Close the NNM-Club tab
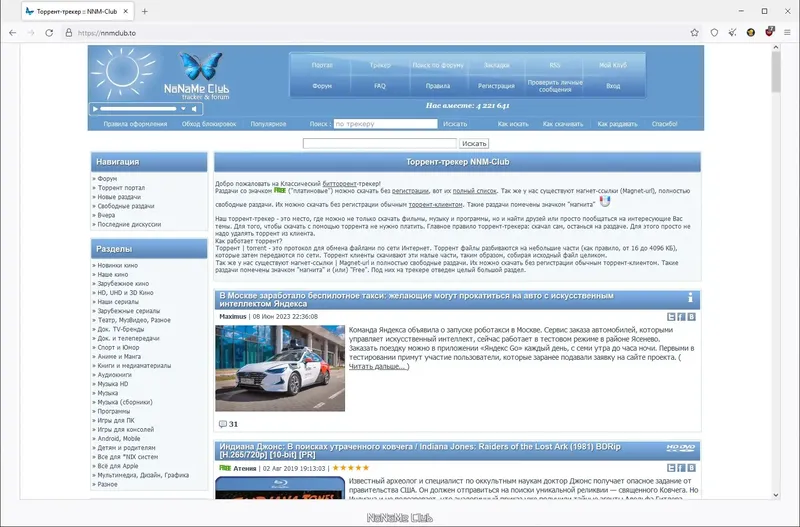This screenshot has height=527, width=800. tap(126, 11)
